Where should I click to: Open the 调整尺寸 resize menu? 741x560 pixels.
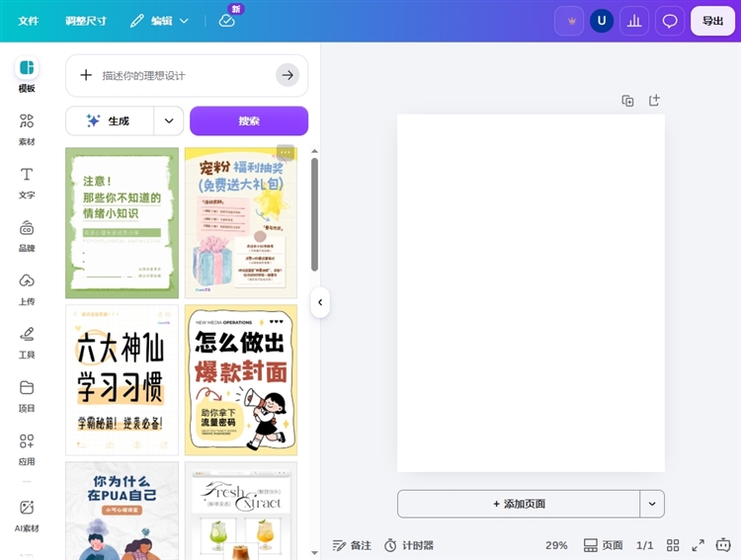coord(86,21)
